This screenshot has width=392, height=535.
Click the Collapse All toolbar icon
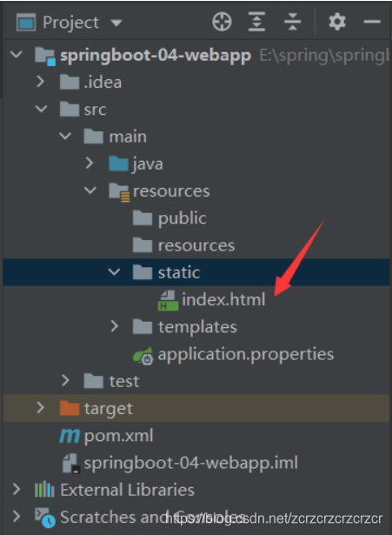tap(292, 22)
